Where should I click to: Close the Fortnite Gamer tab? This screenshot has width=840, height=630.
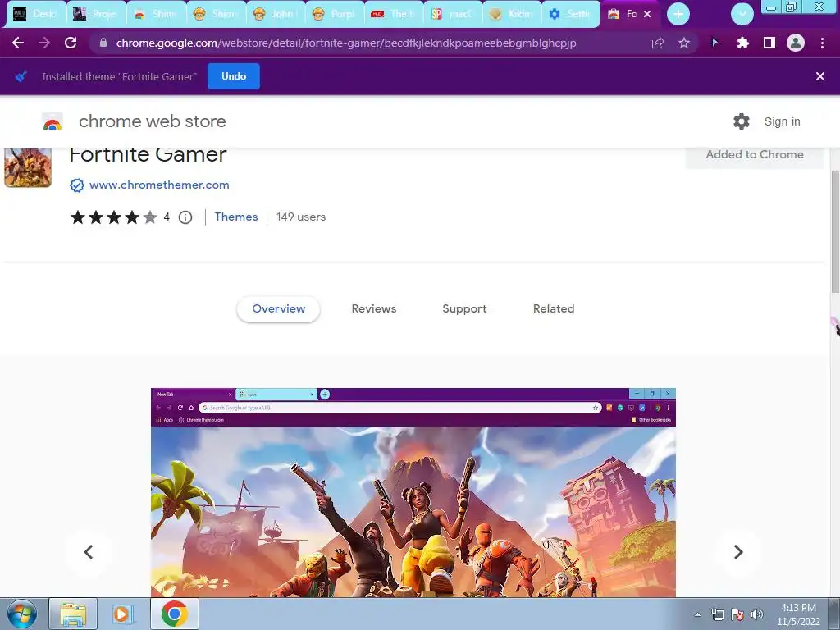(x=647, y=14)
